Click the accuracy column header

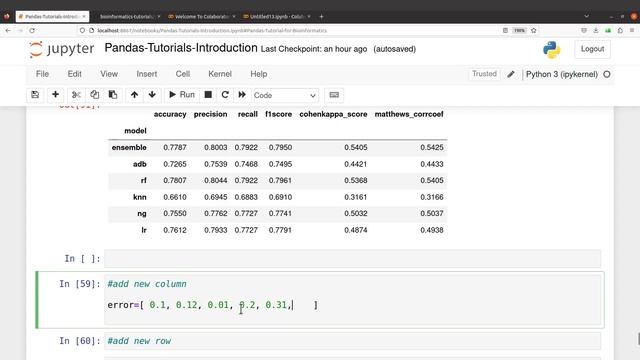tap(170, 114)
